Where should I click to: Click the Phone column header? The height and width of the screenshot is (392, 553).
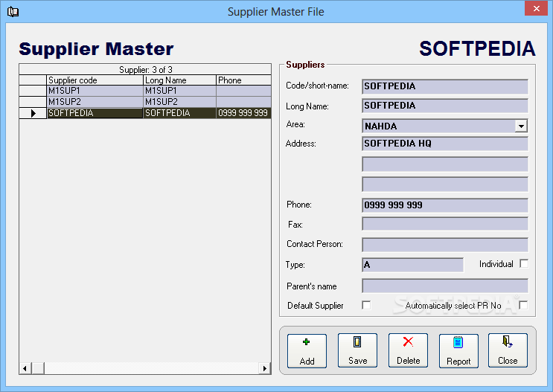(x=243, y=80)
